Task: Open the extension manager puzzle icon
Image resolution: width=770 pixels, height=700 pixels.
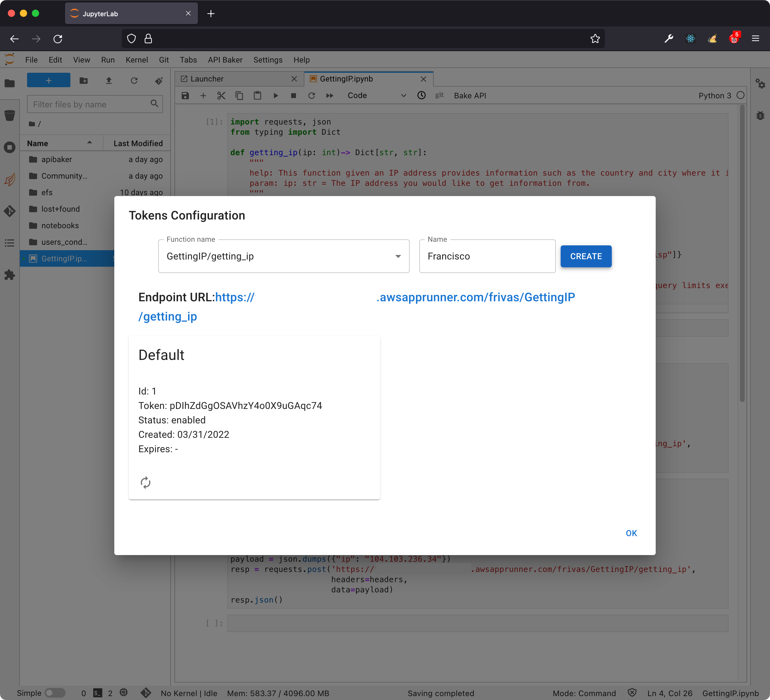Action: pyautogui.click(x=10, y=275)
